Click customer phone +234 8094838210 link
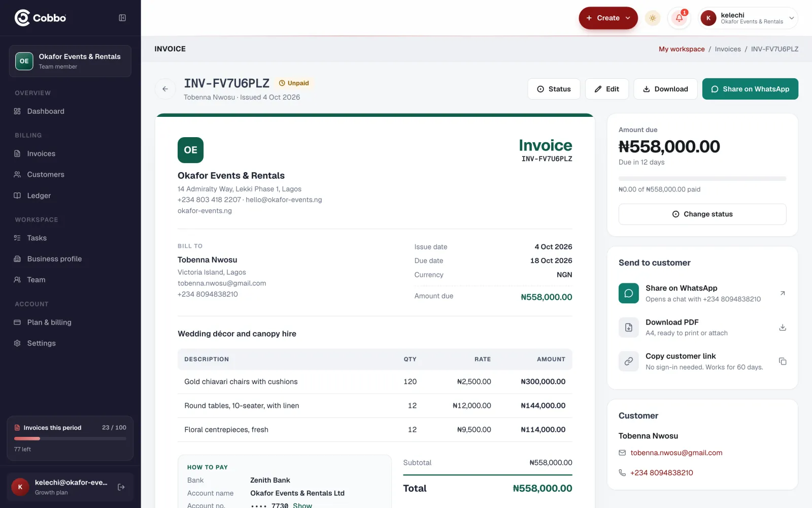 click(661, 472)
